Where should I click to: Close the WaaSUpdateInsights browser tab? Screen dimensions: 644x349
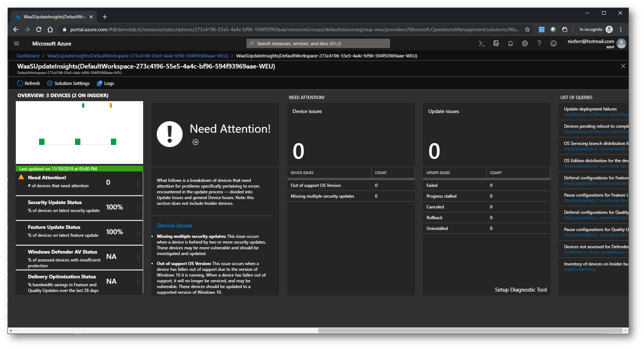click(91, 17)
